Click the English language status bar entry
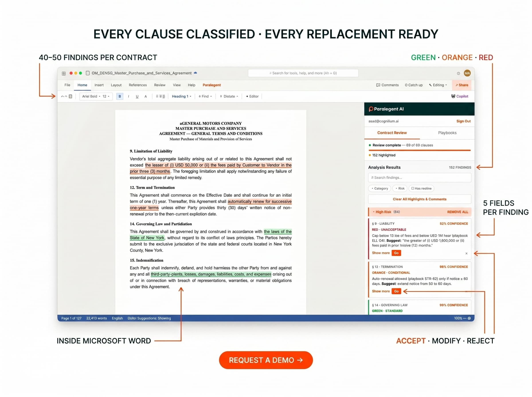 [117, 318]
